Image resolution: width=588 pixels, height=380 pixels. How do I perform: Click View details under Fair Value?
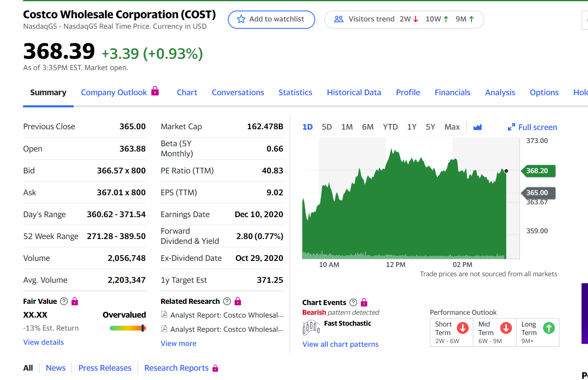click(x=44, y=342)
